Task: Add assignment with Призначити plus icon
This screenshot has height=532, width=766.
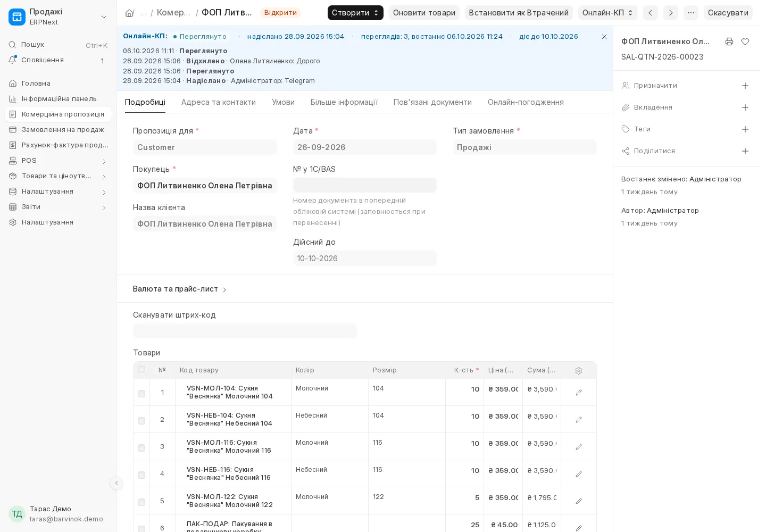Action: [x=745, y=86]
